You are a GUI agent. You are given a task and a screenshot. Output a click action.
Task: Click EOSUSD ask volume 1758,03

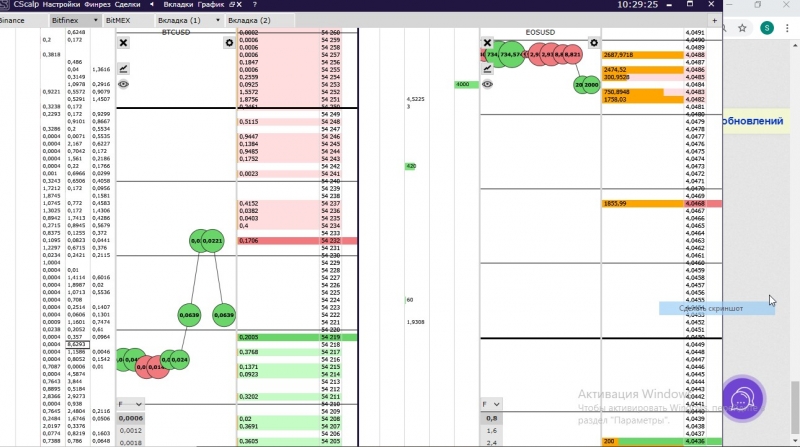click(643, 100)
